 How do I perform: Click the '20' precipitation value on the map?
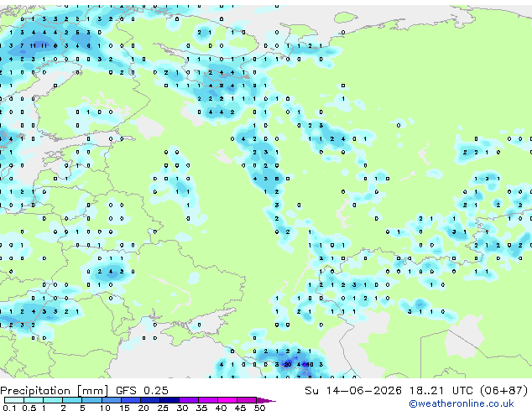click(288, 365)
